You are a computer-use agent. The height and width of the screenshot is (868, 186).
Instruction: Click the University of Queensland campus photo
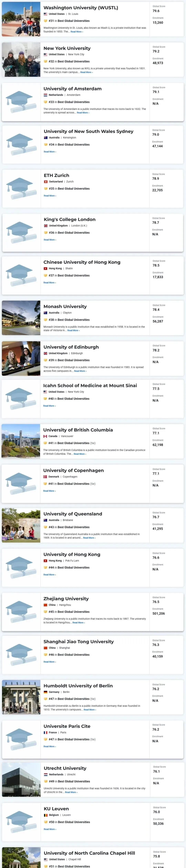(21, 525)
